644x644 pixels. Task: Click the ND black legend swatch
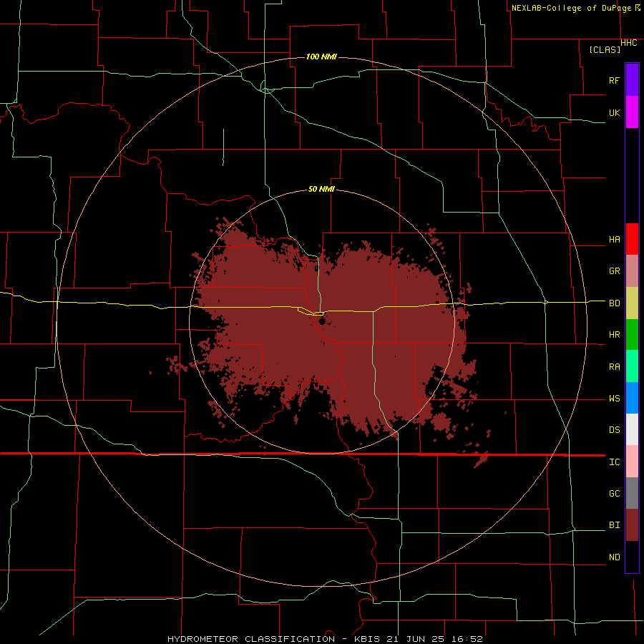point(632,557)
